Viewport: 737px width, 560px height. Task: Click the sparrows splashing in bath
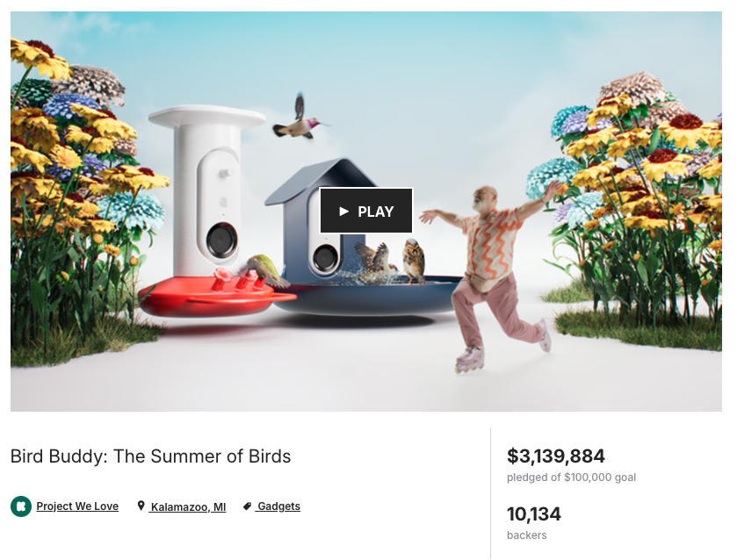[x=390, y=262]
